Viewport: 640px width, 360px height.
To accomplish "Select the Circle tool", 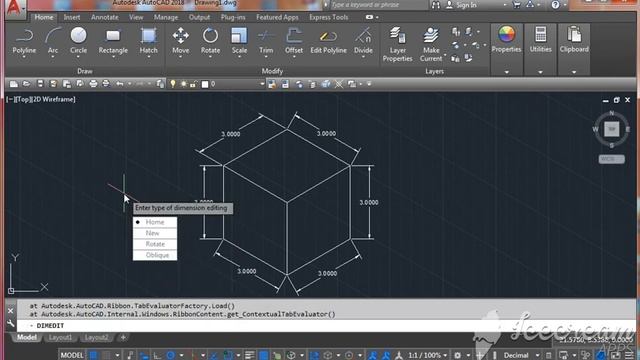I will coord(78,41).
